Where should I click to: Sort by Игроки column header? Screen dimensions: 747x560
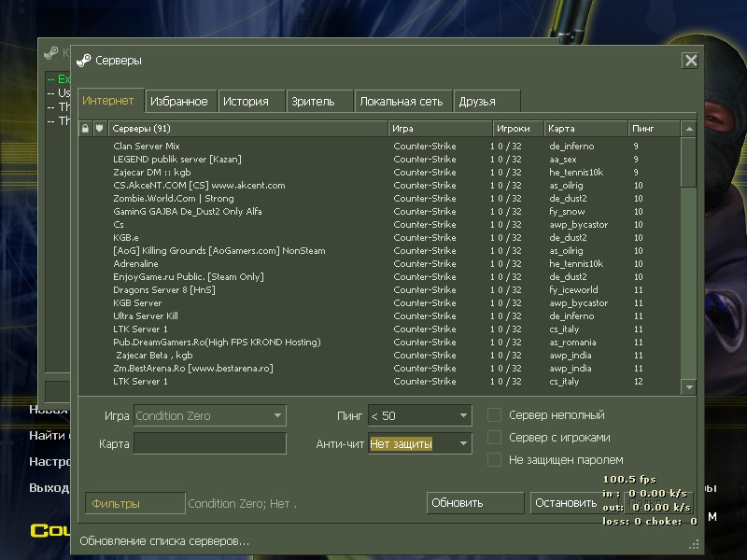518,129
